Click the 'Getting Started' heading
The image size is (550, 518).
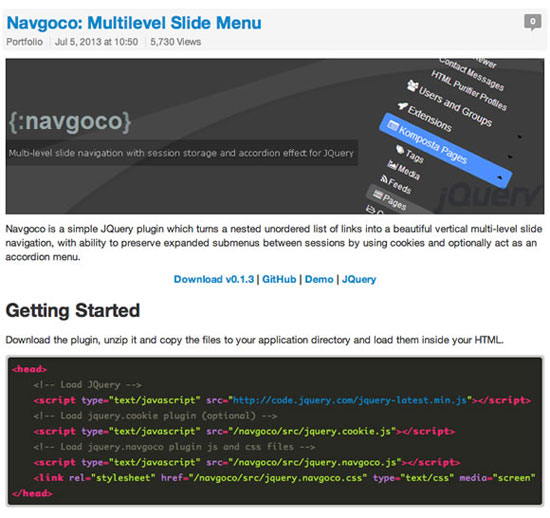[73, 311]
